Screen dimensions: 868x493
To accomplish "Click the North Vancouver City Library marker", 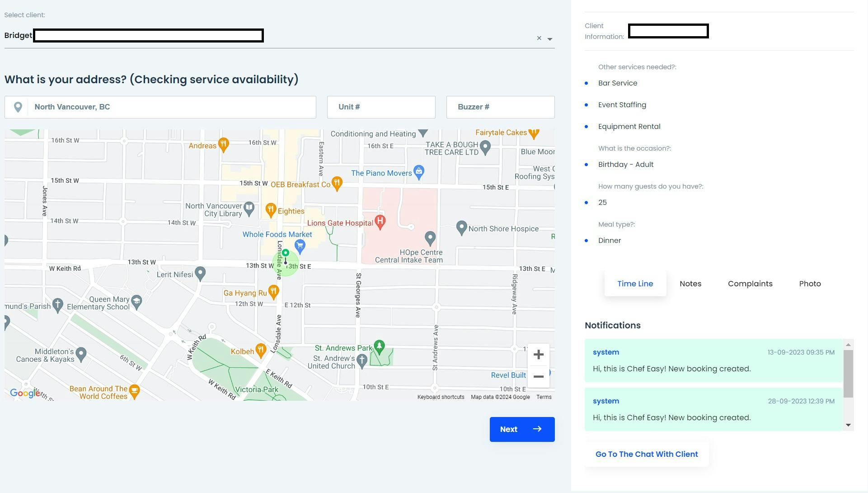I will 249,208.
